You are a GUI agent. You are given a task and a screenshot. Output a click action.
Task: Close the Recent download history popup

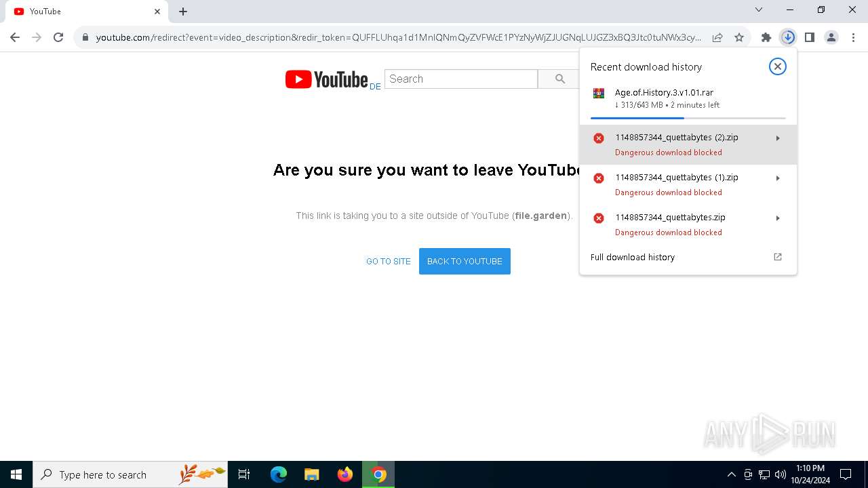(778, 66)
